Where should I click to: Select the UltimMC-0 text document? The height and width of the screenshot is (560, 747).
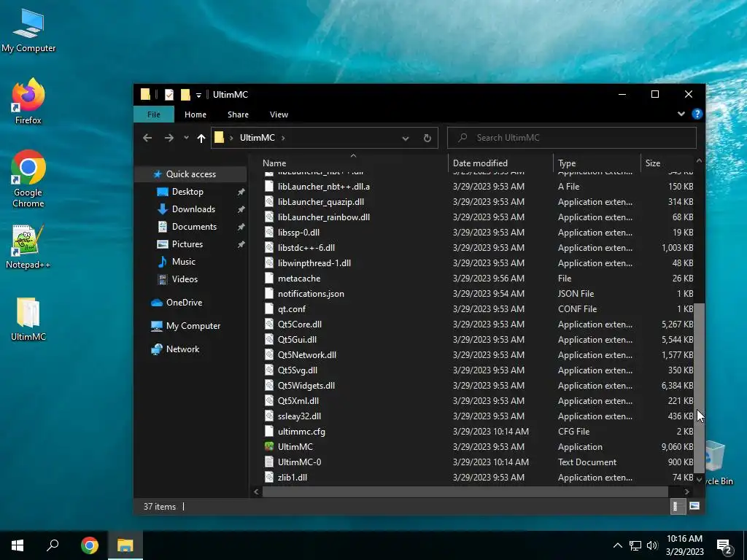click(x=299, y=462)
